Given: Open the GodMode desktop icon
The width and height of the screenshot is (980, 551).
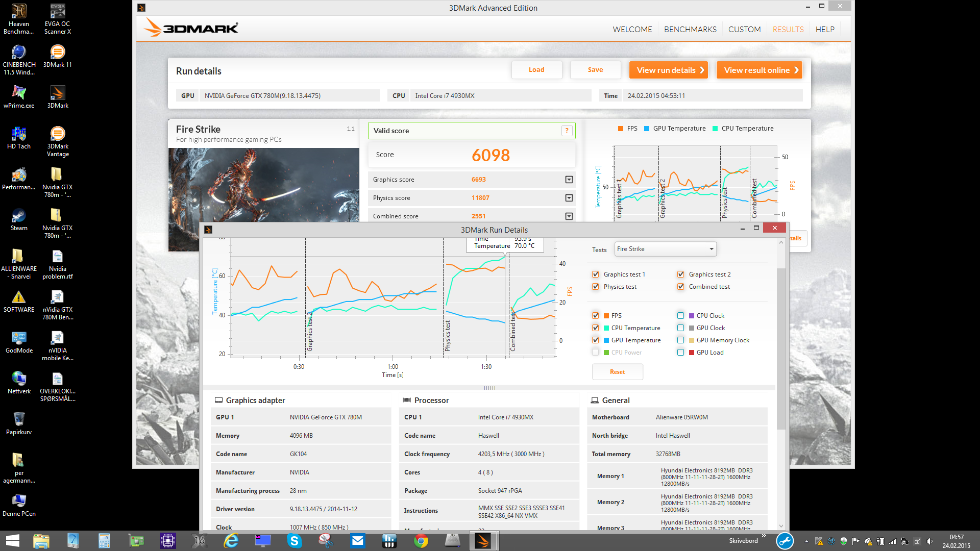Looking at the screenshot, I should [19, 342].
